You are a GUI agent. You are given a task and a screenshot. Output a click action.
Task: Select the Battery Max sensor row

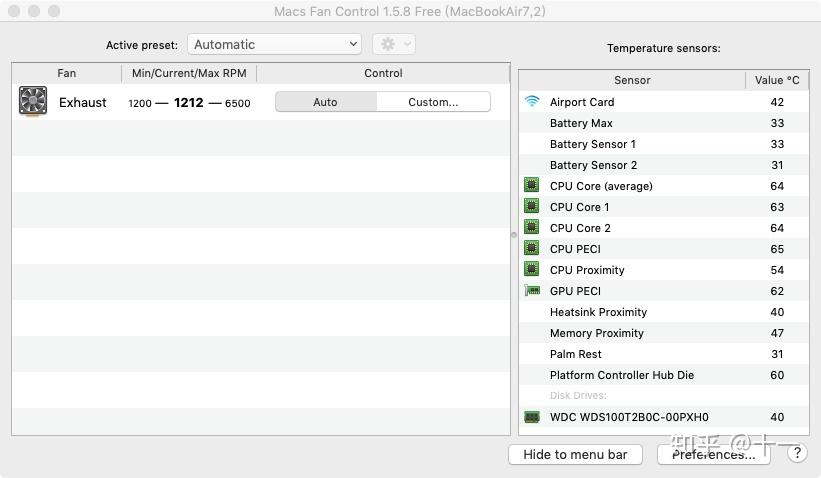point(581,123)
